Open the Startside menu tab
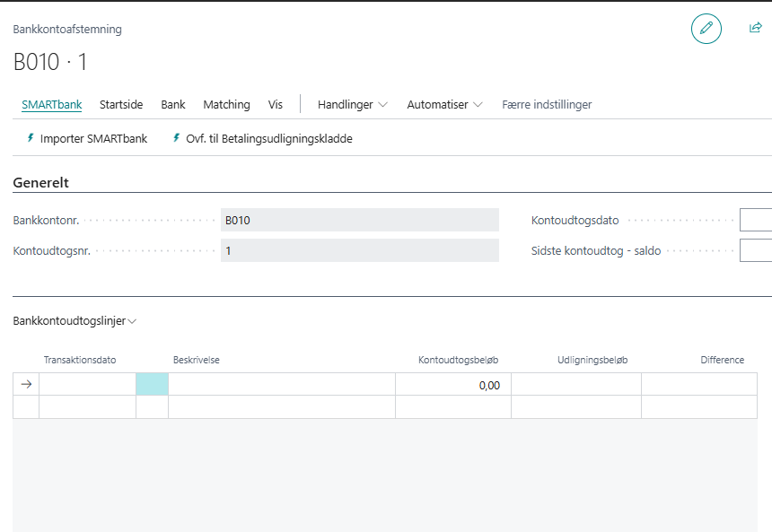772x532 pixels. pos(121,105)
